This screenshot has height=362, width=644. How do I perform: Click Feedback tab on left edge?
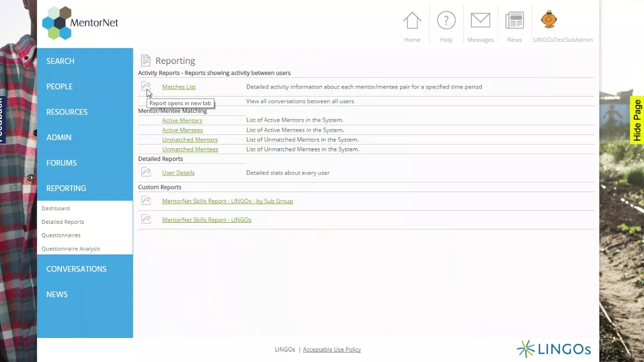click(x=2, y=120)
